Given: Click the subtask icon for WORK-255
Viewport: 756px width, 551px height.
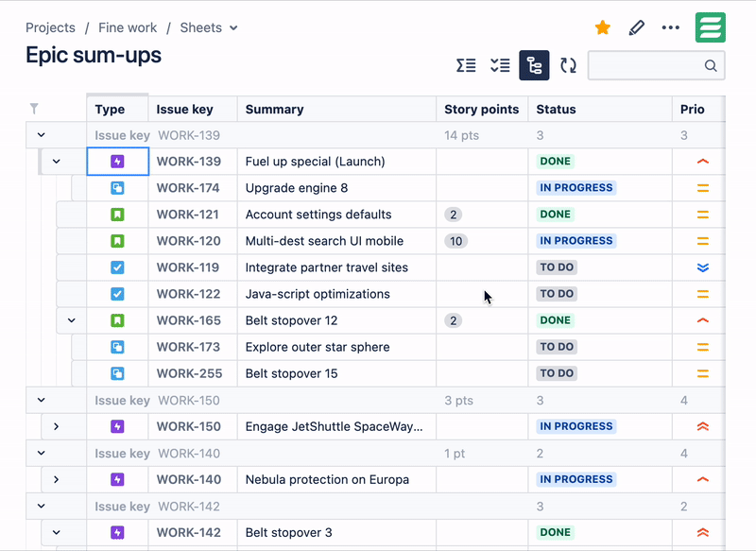Looking at the screenshot, I should (x=117, y=373).
